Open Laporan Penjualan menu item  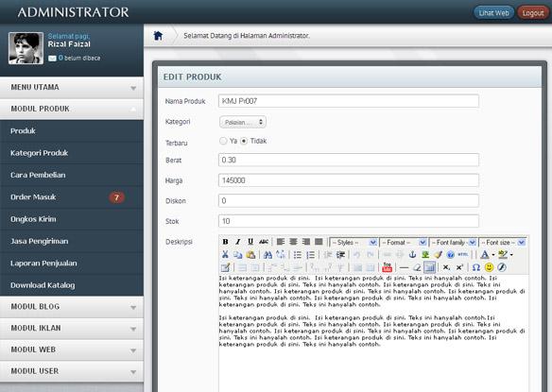72,264
